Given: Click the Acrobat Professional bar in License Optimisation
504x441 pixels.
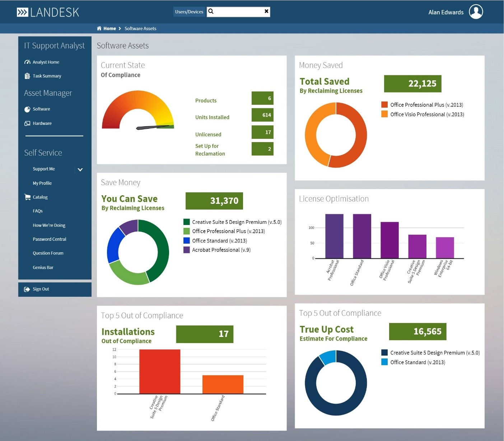Looking at the screenshot, I should tap(334, 236).
